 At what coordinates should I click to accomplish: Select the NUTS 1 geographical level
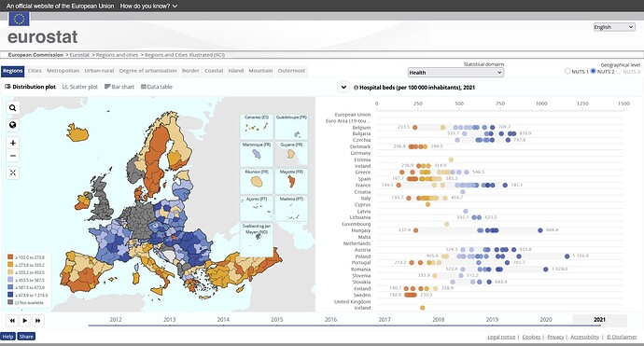click(x=567, y=71)
